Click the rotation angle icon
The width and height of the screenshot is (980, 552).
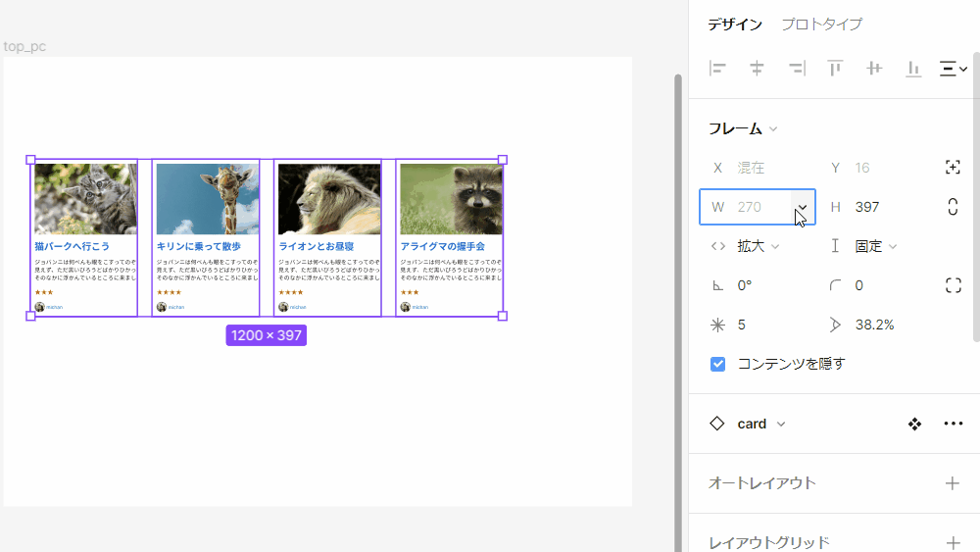[717, 285]
